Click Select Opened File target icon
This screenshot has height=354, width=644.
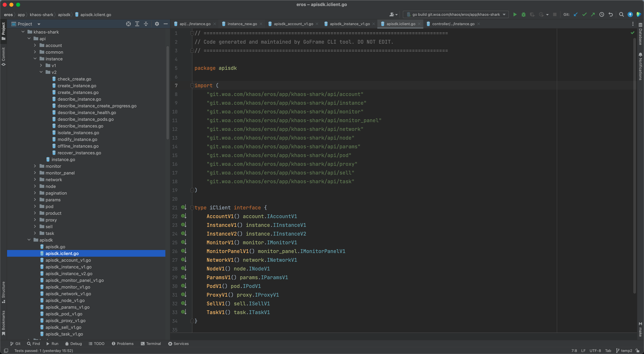128,24
